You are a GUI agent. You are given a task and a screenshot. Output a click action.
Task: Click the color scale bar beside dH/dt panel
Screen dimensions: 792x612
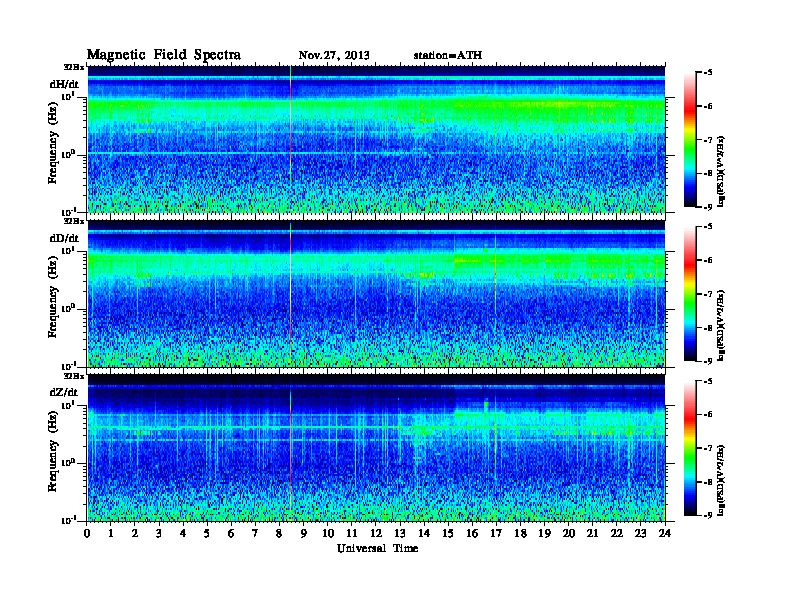click(x=690, y=140)
